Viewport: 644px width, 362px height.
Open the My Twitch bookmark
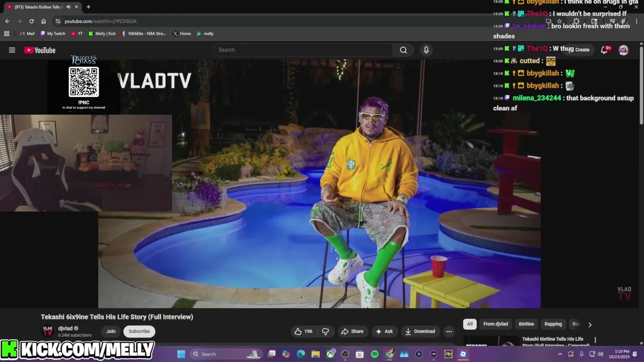(x=53, y=34)
